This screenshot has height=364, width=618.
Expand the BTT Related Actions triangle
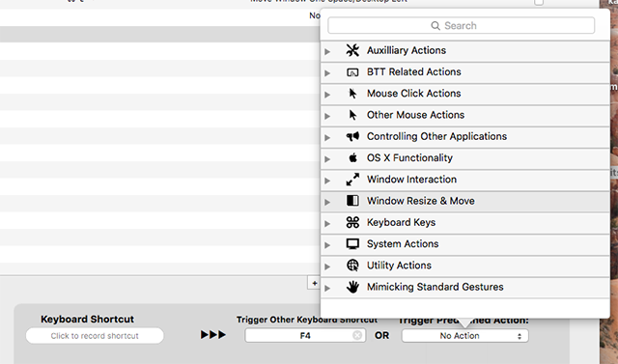click(x=327, y=72)
